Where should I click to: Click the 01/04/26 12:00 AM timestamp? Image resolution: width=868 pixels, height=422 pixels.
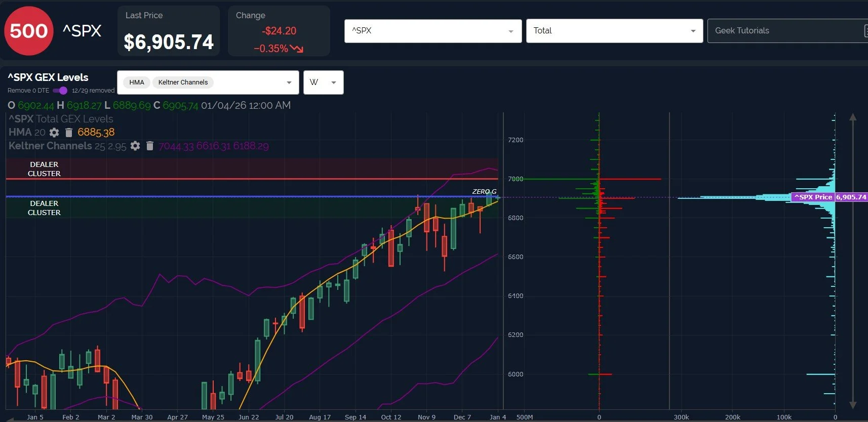coord(246,105)
